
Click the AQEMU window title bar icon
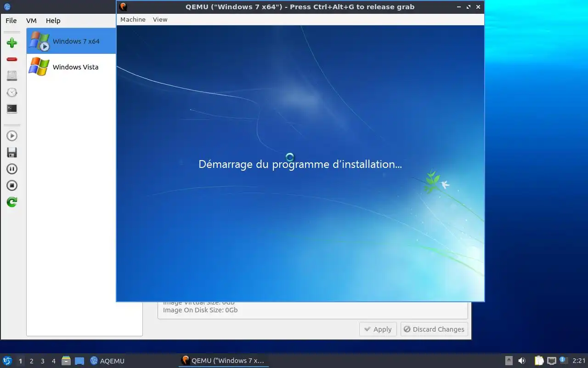[x=7, y=7]
